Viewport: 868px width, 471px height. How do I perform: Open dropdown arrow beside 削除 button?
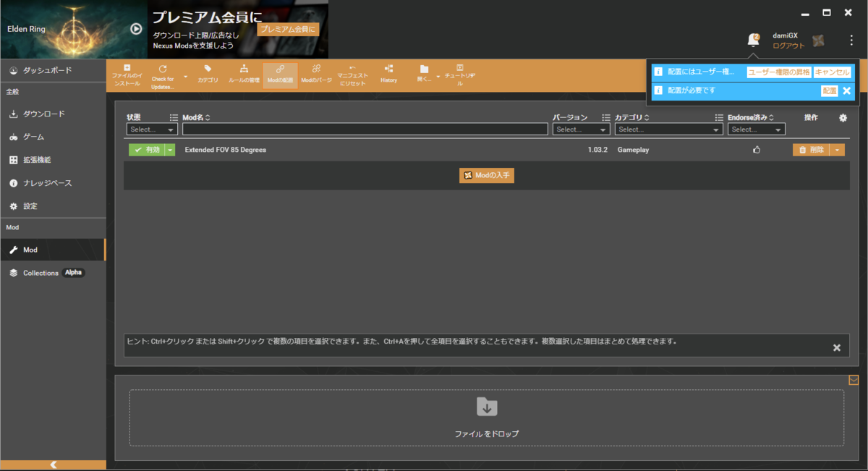[838, 150]
